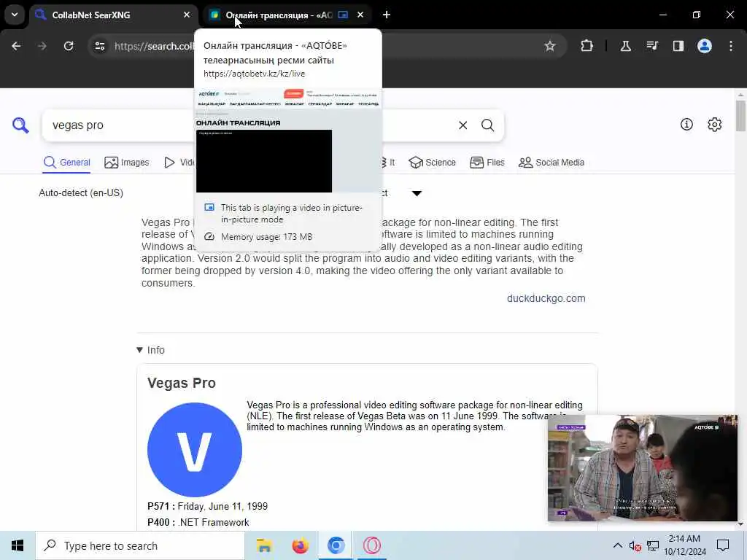The image size is (747, 560).
Task: Show hidden system tray icons
Action: pyautogui.click(x=617, y=545)
